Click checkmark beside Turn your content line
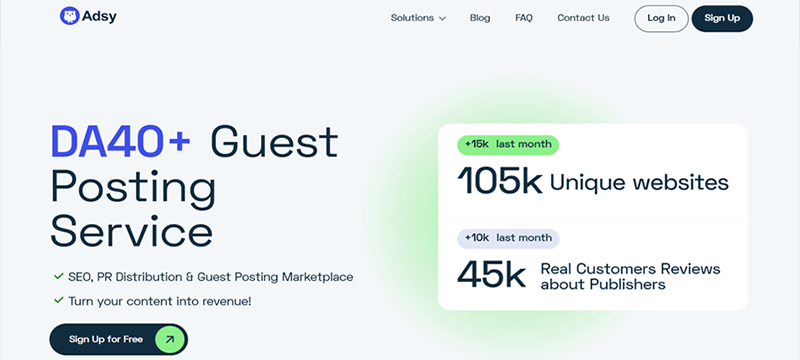This screenshot has height=360, width=800. 59,300
